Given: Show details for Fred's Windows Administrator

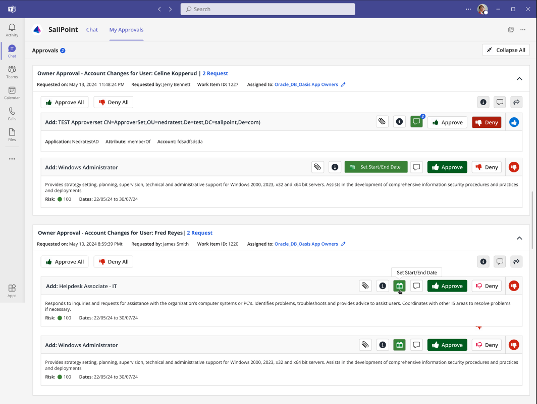Looking at the screenshot, I should [383, 345].
